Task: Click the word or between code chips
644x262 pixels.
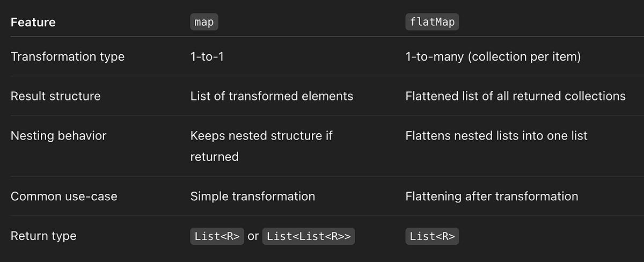Action: 253,236
